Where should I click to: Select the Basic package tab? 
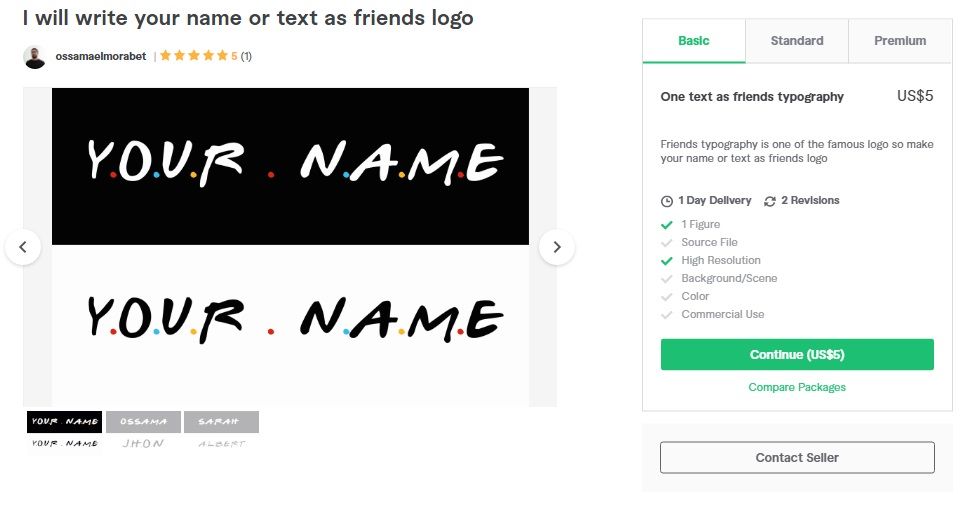coord(694,41)
